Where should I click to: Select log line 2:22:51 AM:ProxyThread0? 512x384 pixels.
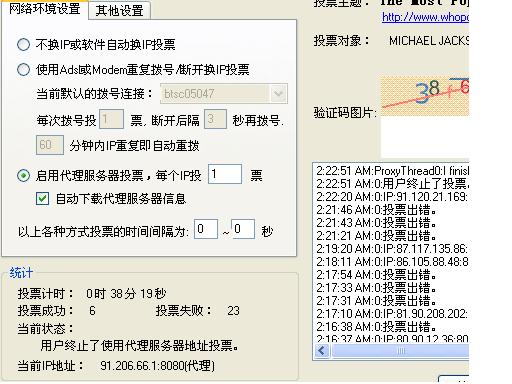[392, 171]
